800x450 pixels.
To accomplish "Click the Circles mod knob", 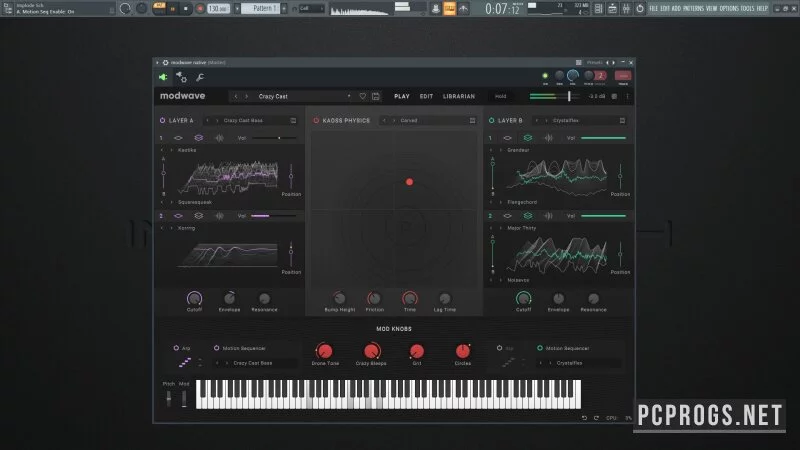I will 463,351.
